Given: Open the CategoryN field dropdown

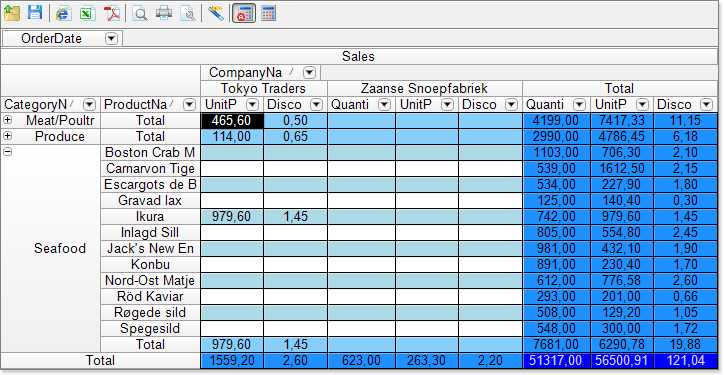Looking at the screenshot, I should [x=89, y=105].
